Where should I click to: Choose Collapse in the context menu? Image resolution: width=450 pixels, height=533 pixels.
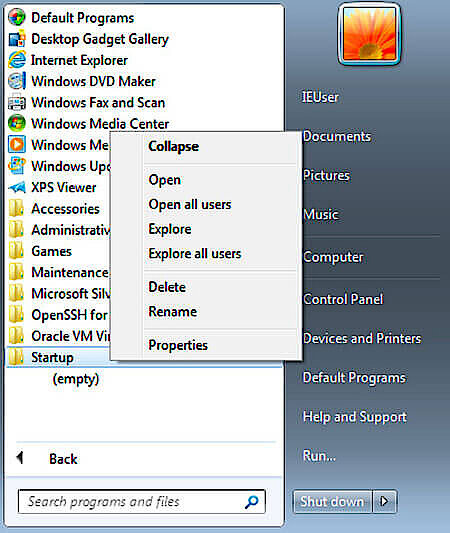coord(173,147)
